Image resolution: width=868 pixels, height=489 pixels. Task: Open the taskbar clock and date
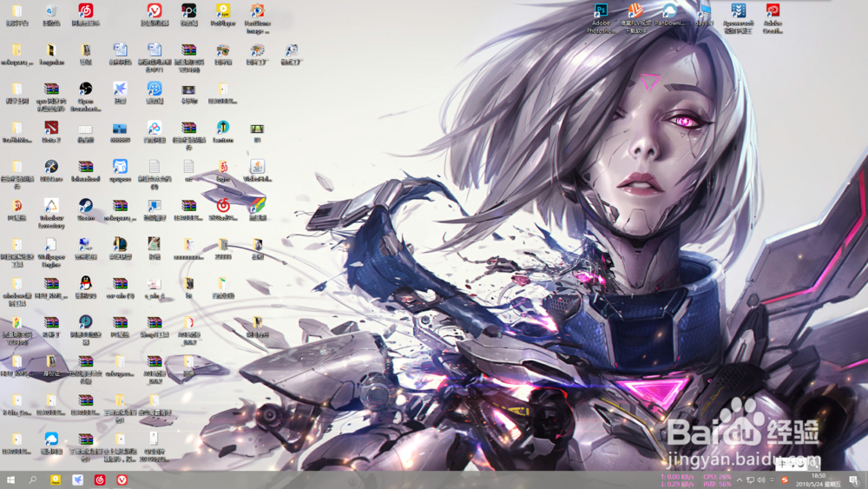(819, 480)
